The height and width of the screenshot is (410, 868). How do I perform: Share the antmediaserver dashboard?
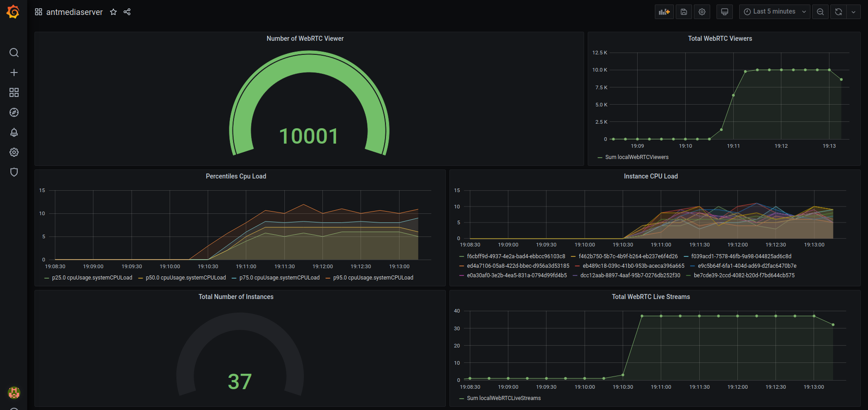(127, 12)
